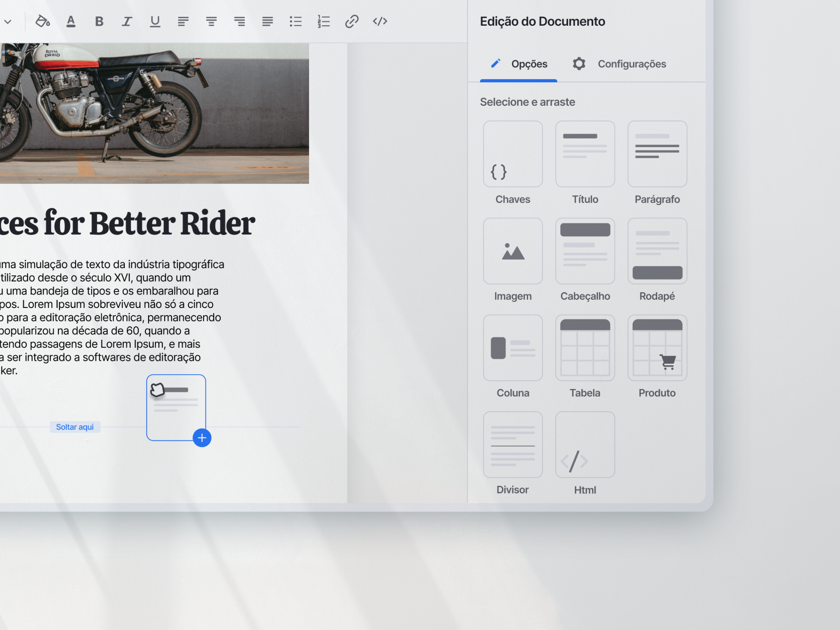This screenshot has width=840, height=630.
Task: Apply italic styling to text
Action: coord(127,21)
